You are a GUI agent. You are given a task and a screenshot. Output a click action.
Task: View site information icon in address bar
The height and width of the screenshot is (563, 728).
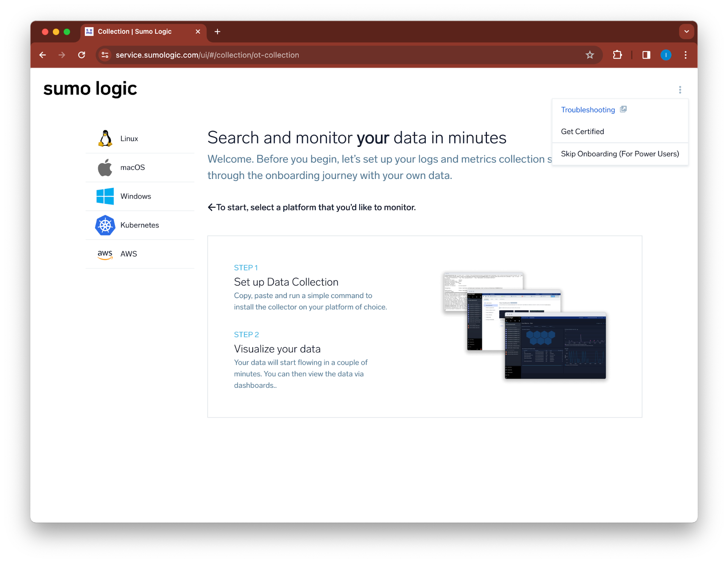[105, 55]
